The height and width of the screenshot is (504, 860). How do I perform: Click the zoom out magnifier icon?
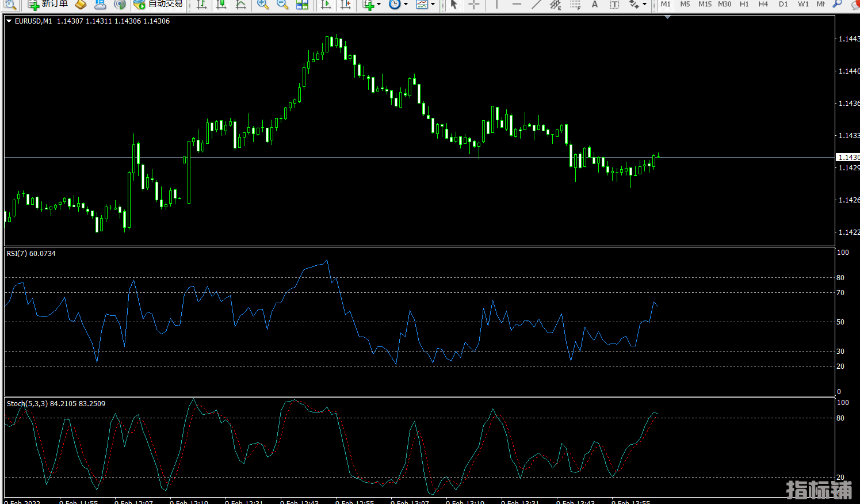(x=282, y=5)
